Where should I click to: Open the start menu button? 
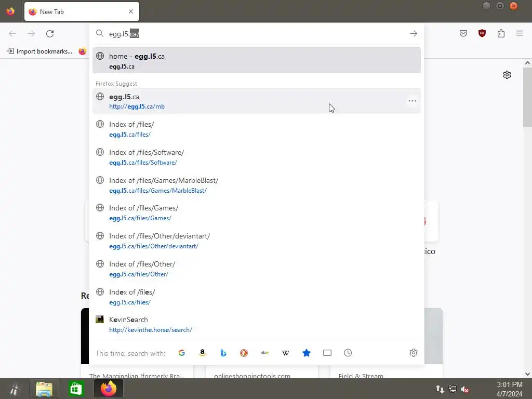14,389
